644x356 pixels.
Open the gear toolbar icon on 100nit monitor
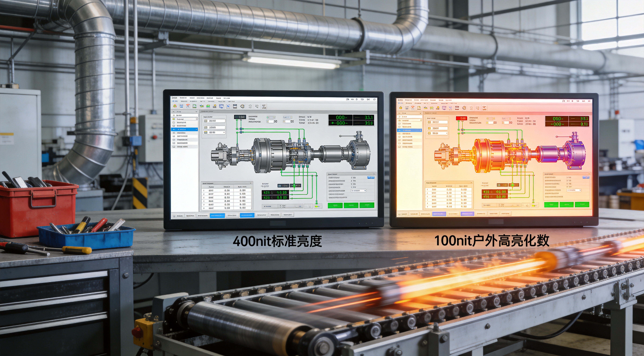(464, 108)
